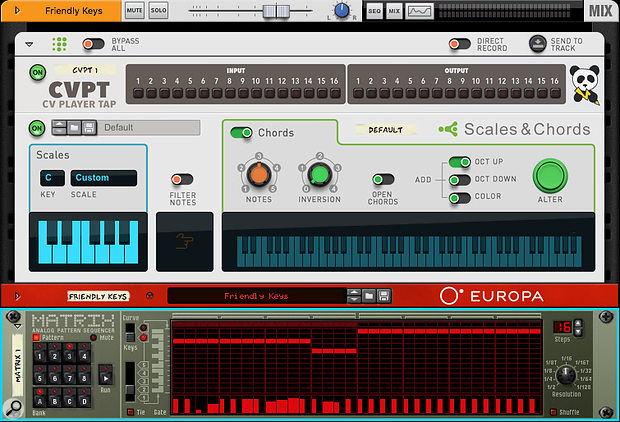This screenshot has width=620, height=422.
Task: Click the panda logo on CVPT
Action: point(585,85)
